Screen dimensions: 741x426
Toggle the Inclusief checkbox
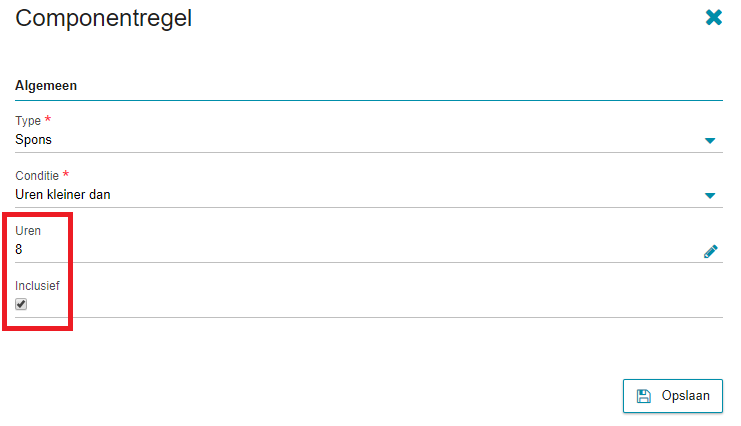click(21, 304)
